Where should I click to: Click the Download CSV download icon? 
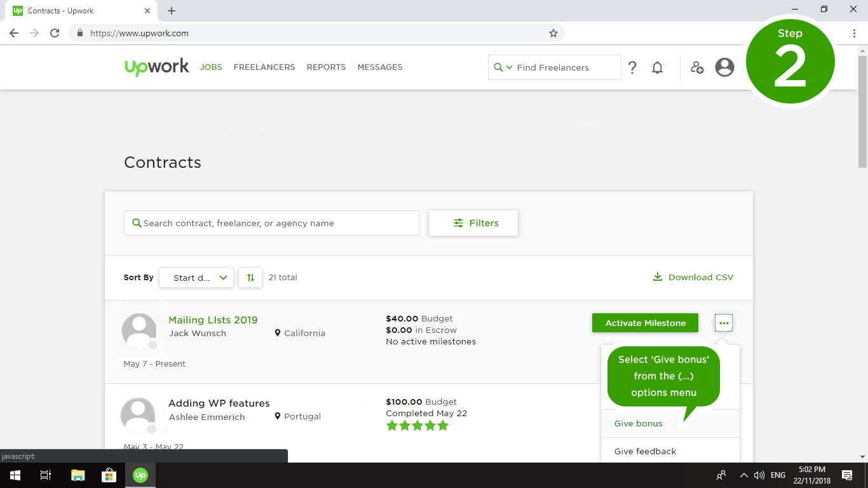coord(656,276)
